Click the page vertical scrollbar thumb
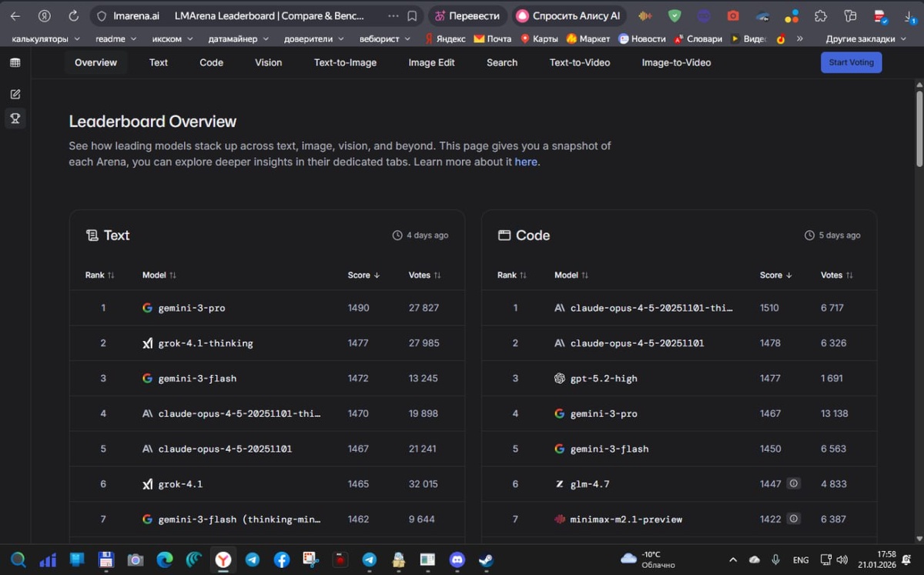Viewport: 924px width, 575px height. tap(919, 127)
